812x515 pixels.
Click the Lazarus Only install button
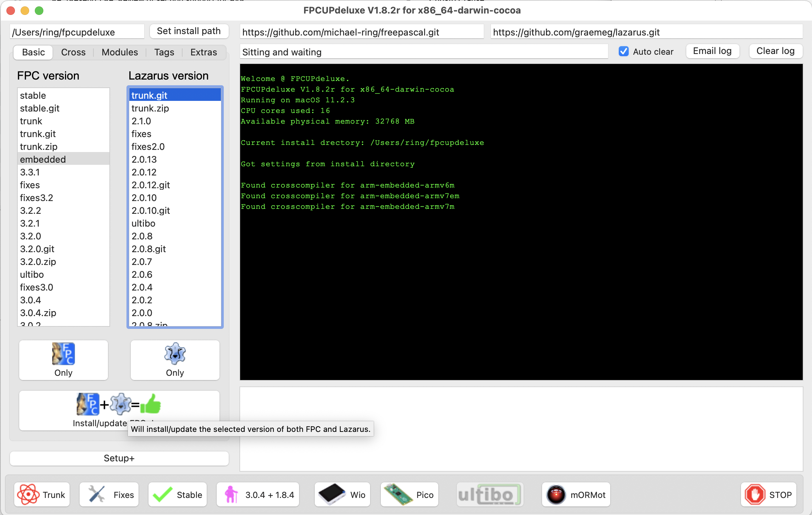click(x=175, y=360)
